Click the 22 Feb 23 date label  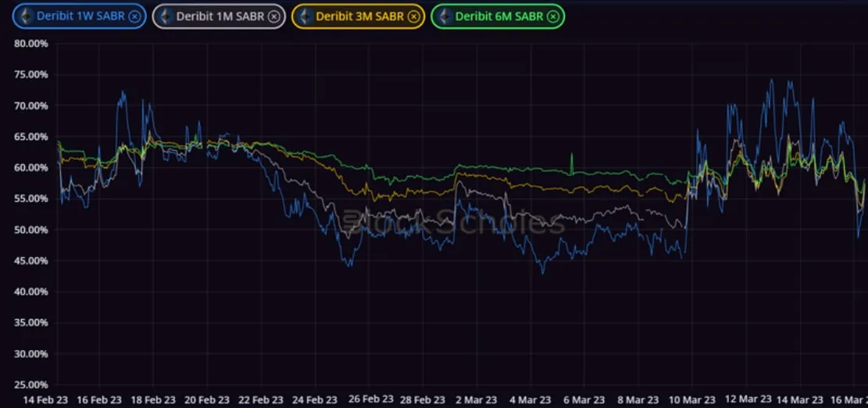click(261, 399)
